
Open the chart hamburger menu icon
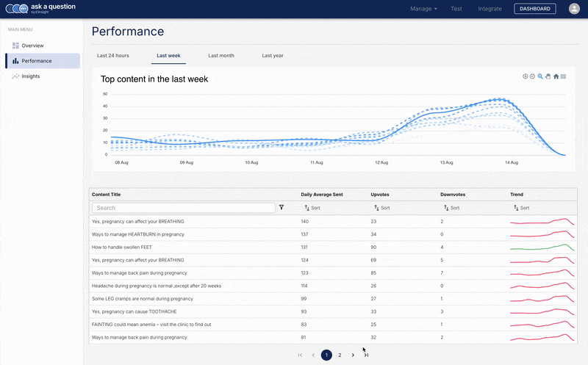tap(564, 76)
